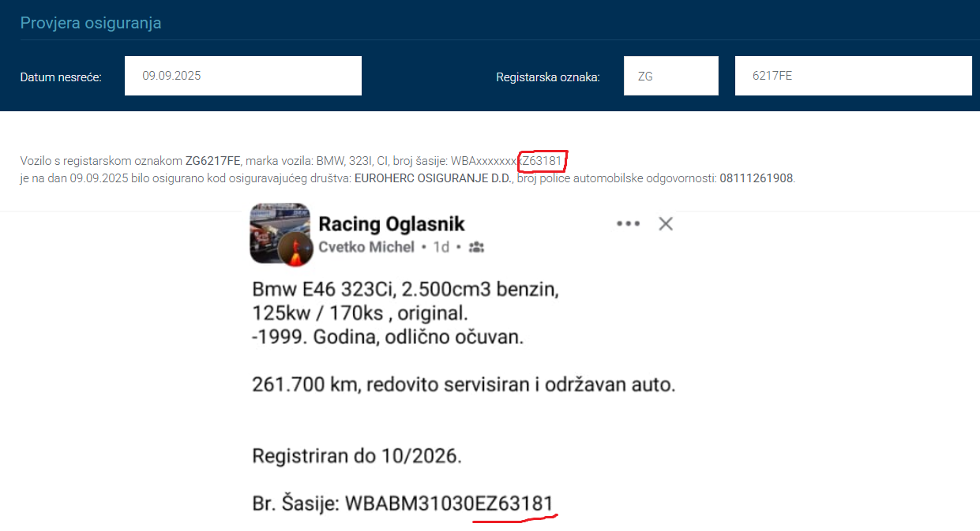980x531 pixels.
Task: Edit the 6217FE registration number field
Action: [854, 76]
